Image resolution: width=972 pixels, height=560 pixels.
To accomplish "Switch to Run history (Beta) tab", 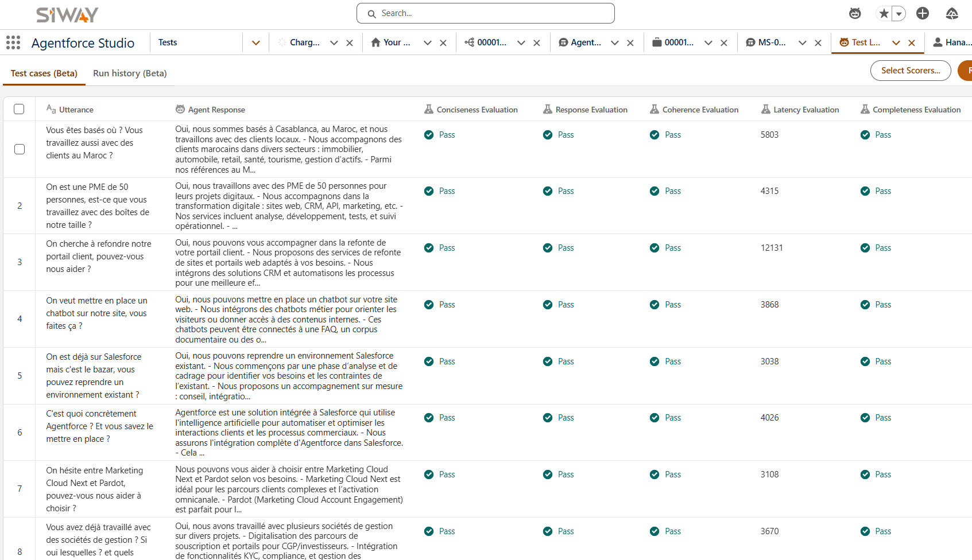I will click(130, 73).
